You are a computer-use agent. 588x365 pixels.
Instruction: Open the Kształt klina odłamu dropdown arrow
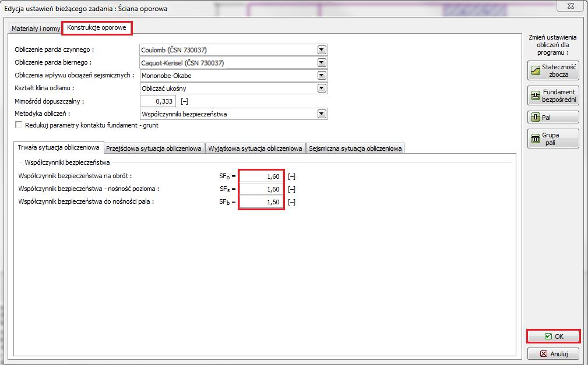pyautogui.click(x=322, y=88)
